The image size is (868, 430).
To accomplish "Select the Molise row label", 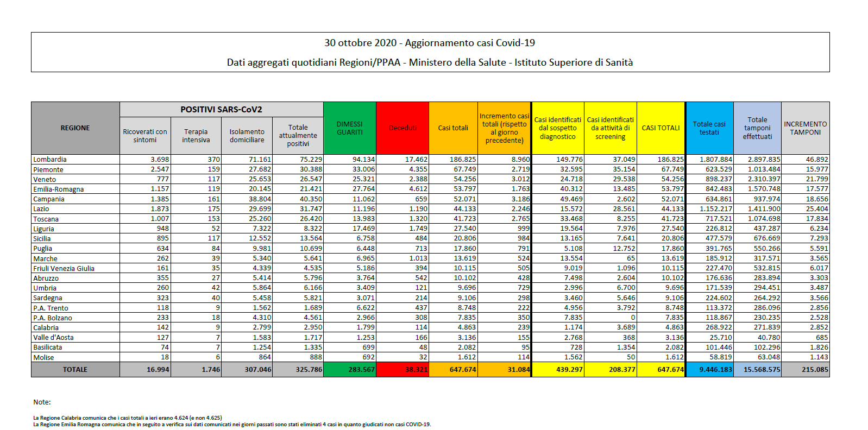I will point(43,357).
